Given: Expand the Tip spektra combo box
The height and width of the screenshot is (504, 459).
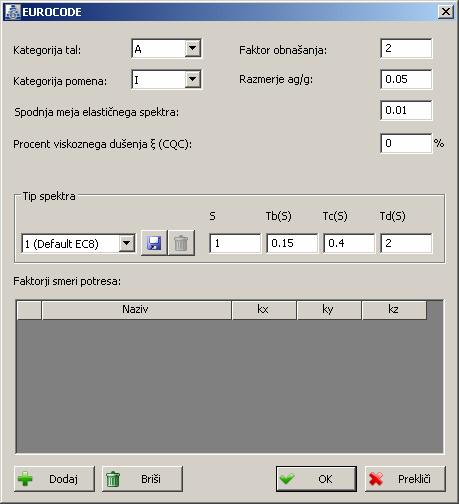Looking at the screenshot, I should (x=127, y=243).
